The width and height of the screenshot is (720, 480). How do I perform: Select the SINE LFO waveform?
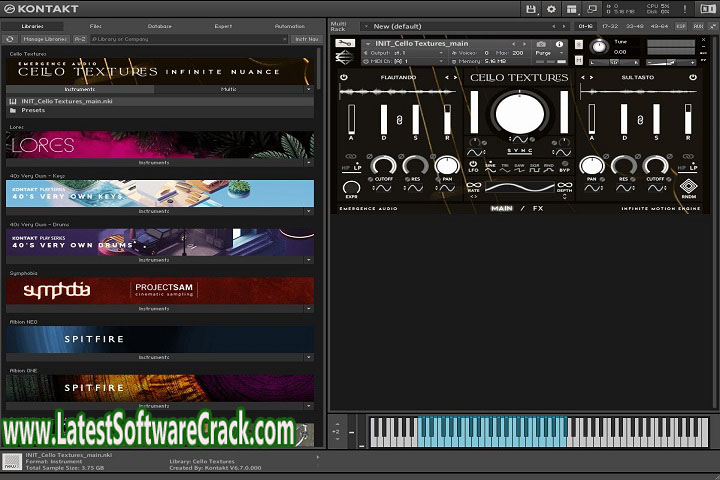click(490, 168)
